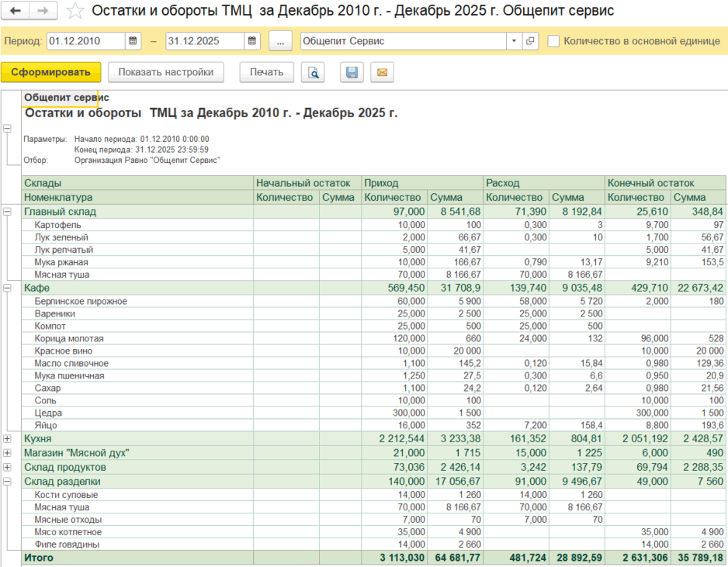
Task: Save report using floppy disk icon
Action: [x=352, y=73]
